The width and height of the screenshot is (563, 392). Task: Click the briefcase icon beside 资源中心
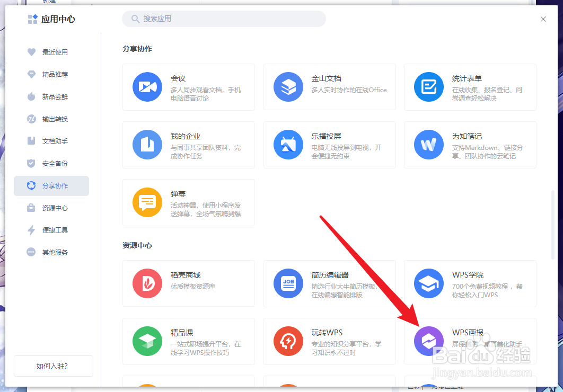coord(32,208)
